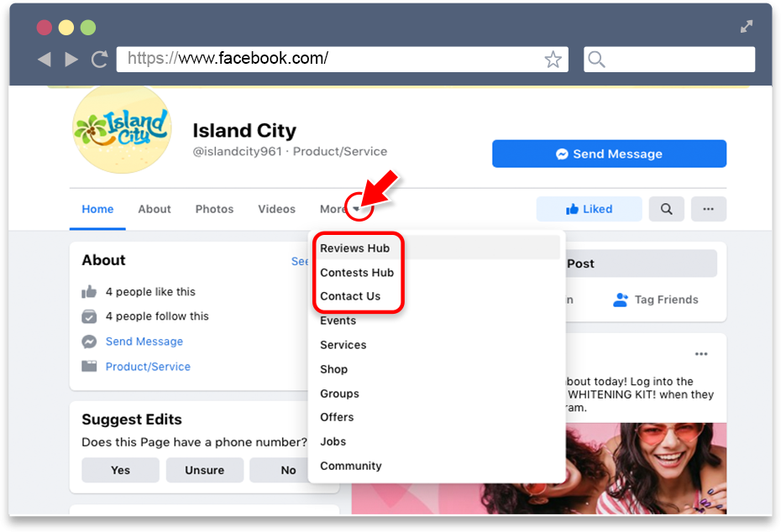Answer Yes to the phone number question
Screen dimensions: 781x532
121,470
